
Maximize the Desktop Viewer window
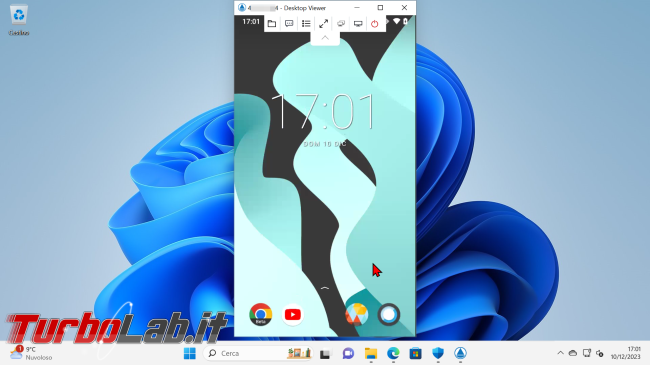[x=380, y=7]
